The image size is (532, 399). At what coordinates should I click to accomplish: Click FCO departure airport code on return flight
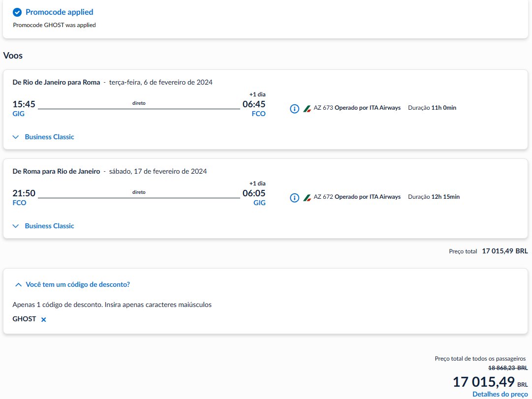[19, 203]
